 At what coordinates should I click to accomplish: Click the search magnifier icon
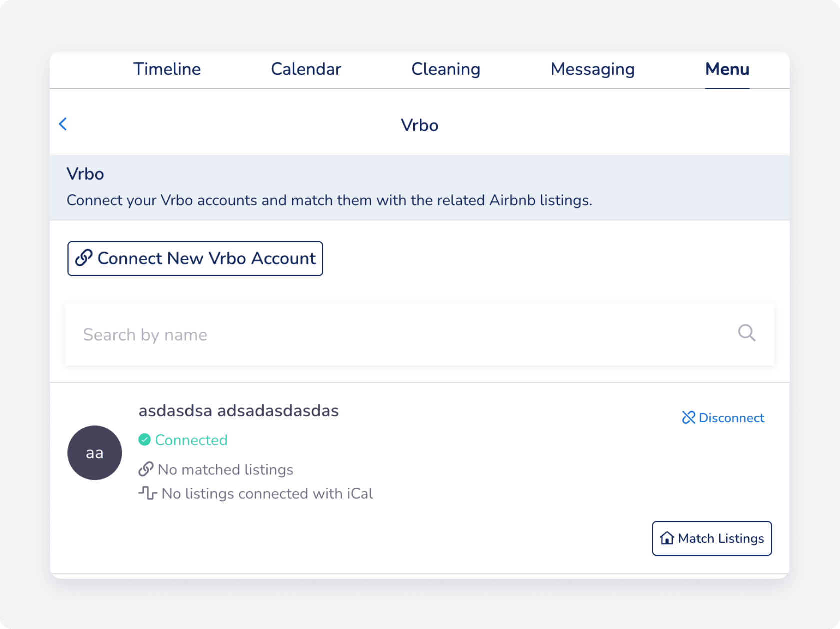(746, 333)
